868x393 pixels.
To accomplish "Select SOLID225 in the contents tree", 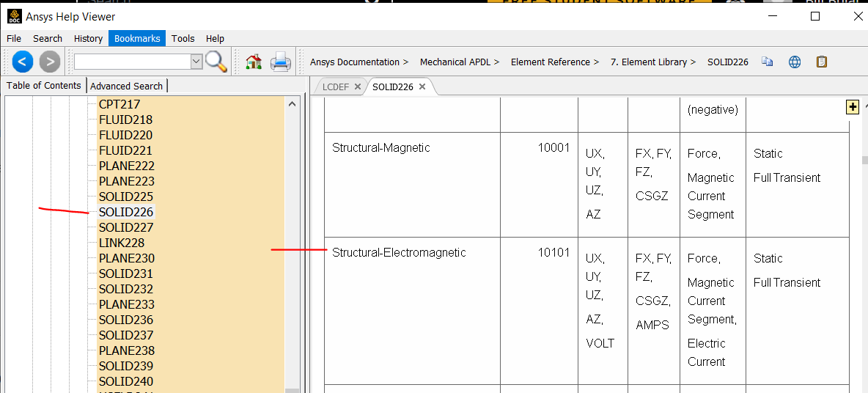I will (x=126, y=196).
